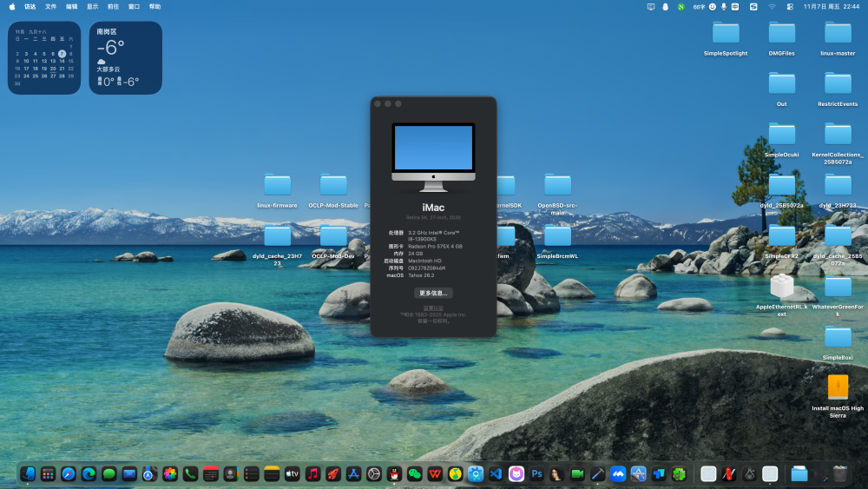The width and height of the screenshot is (868, 489).
Task: Switch the Chinese input method indicator
Action: pos(735,7)
